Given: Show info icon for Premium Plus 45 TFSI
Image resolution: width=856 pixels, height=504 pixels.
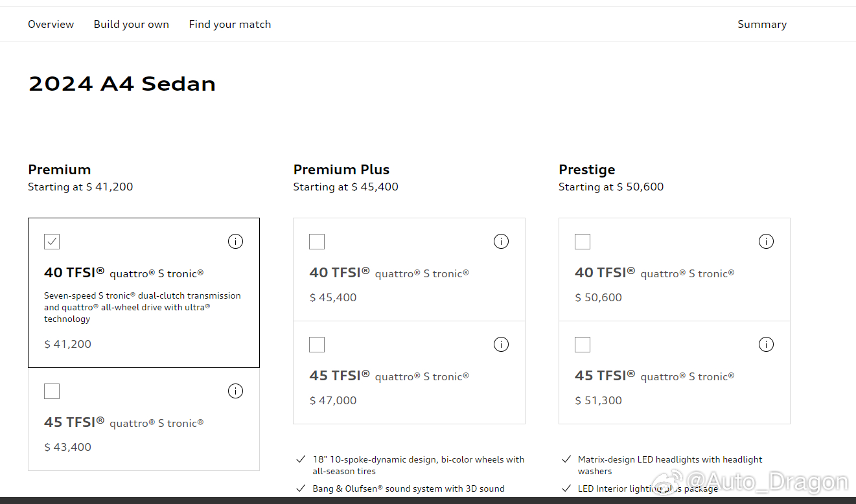Looking at the screenshot, I should point(501,345).
